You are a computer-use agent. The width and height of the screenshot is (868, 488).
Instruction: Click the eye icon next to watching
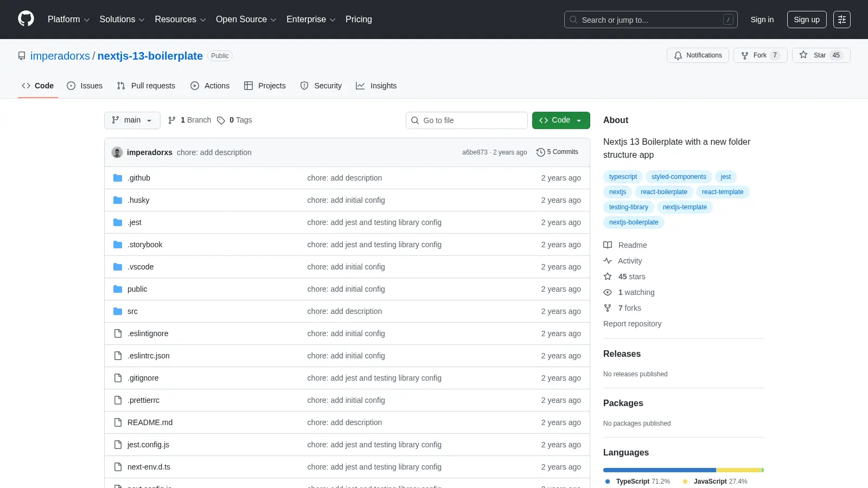(608, 292)
